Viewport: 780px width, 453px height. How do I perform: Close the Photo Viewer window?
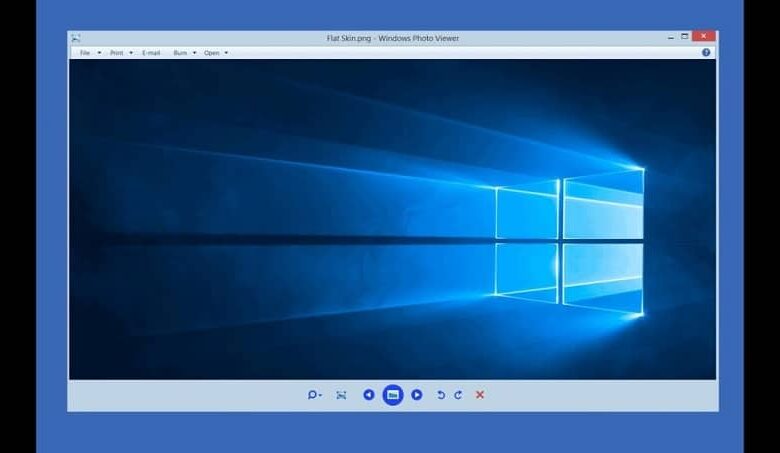click(x=703, y=36)
